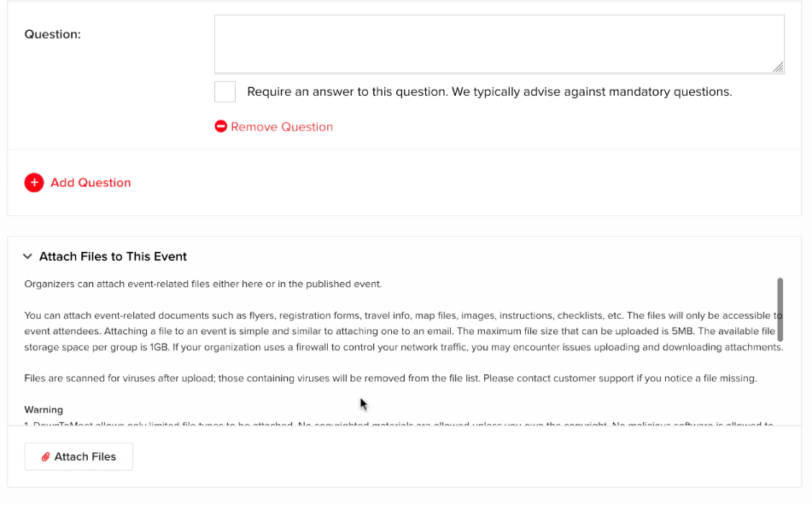This screenshot has width=812, height=505.
Task: Collapse the Attach Files section chevron
Action: (27, 256)
